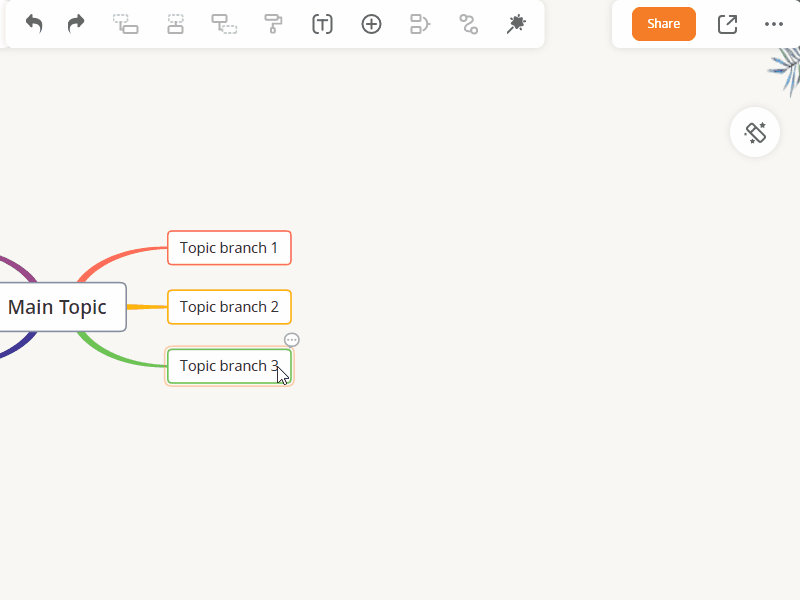The image size is (800, 600).
Task: Open the insert plus-circle menu
Action: pyautogui.click(x=371, y=24)
